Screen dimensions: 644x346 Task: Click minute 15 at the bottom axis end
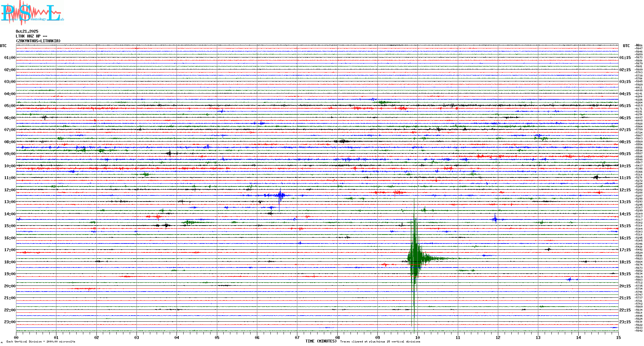click(618, 337)
